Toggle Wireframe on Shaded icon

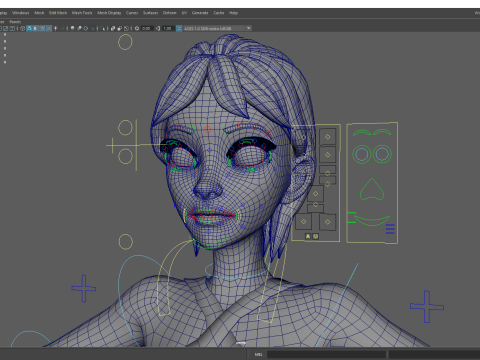(42, 28)
